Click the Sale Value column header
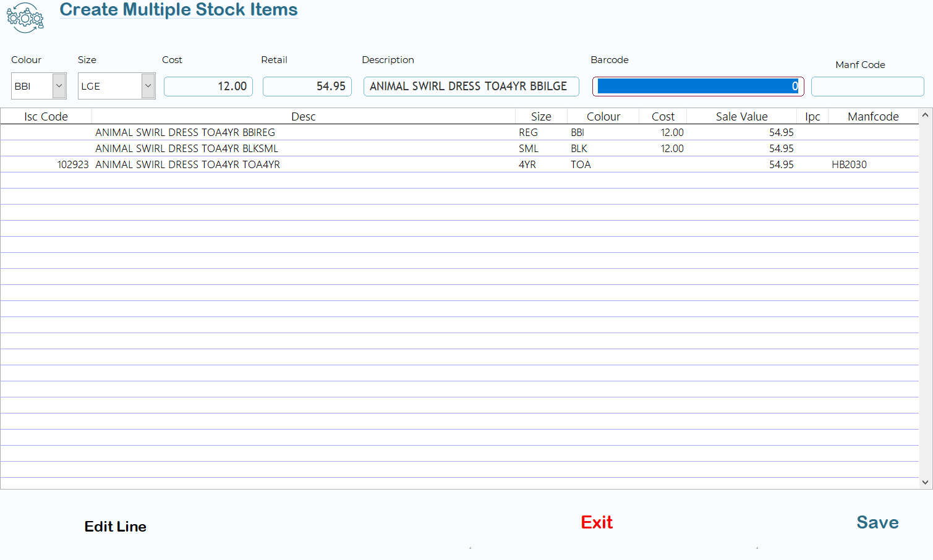Viewport: 933px width, 560px height. pyautogui.click(x=741, y=117)
